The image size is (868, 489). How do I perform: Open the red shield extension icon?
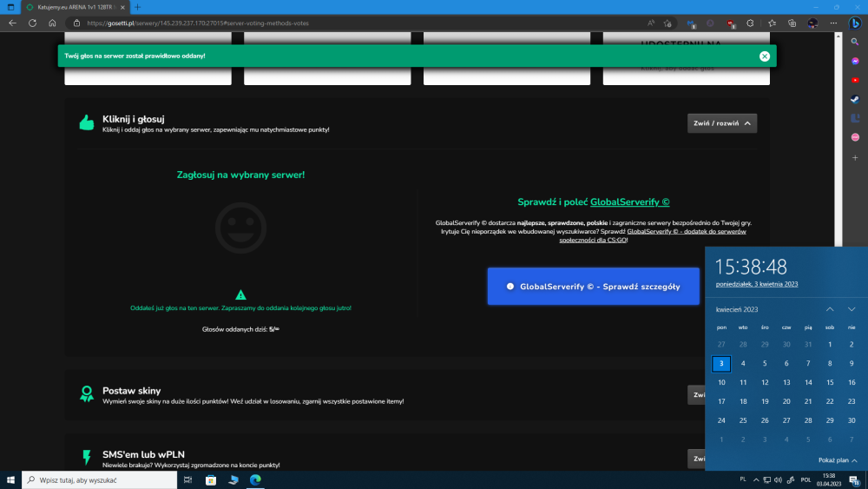pos(731,23)
